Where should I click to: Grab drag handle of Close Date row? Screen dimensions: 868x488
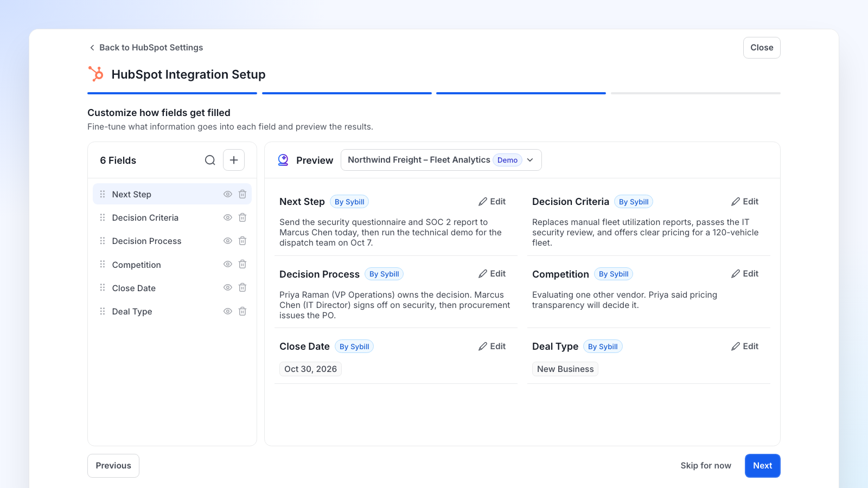click(103, 287)
